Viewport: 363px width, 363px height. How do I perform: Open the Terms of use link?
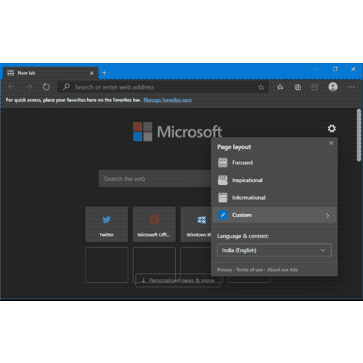point(249,270)
